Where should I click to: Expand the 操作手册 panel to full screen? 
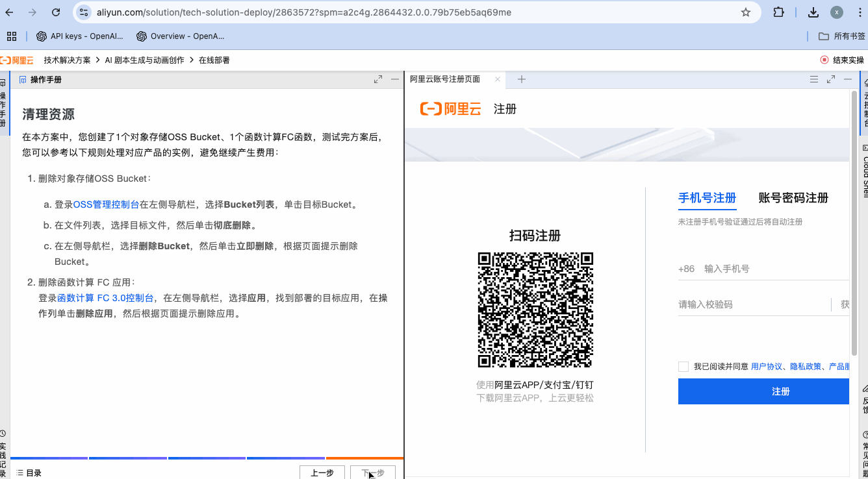[x=378, y=79]
